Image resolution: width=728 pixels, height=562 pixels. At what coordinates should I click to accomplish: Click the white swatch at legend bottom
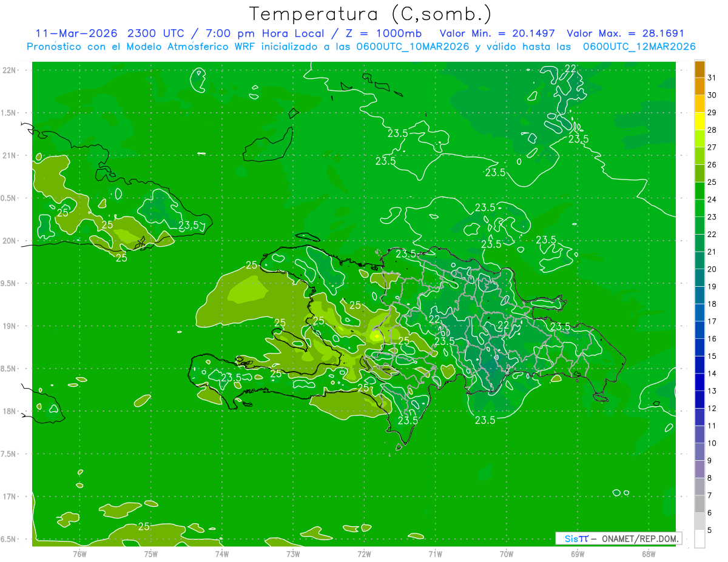[699, 539]
